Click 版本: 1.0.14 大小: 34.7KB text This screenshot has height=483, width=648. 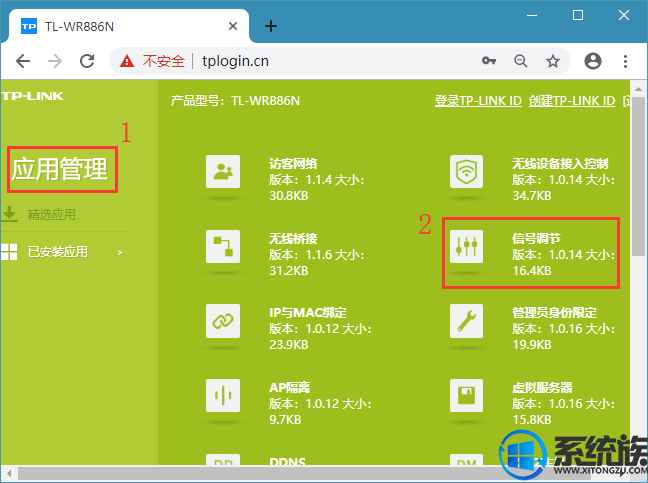[x=563, y=188]
